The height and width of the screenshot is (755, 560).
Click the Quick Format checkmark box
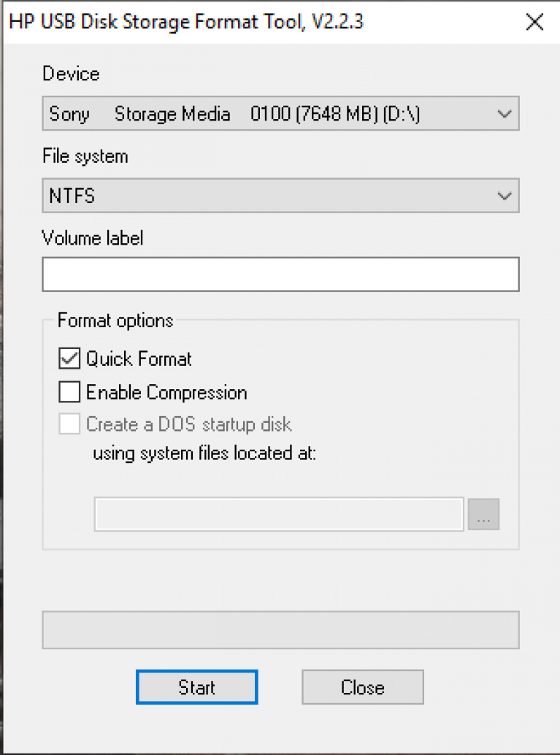pos(69,359)
